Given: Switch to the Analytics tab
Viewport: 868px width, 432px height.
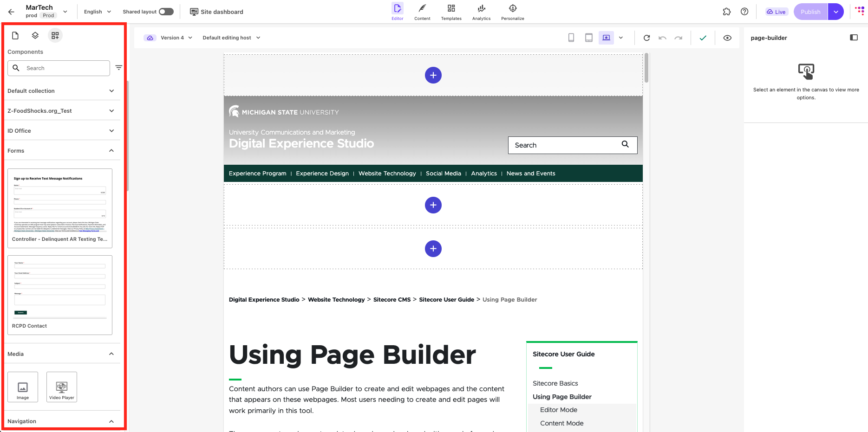Looking at the screenshot, I should (482, 12).
